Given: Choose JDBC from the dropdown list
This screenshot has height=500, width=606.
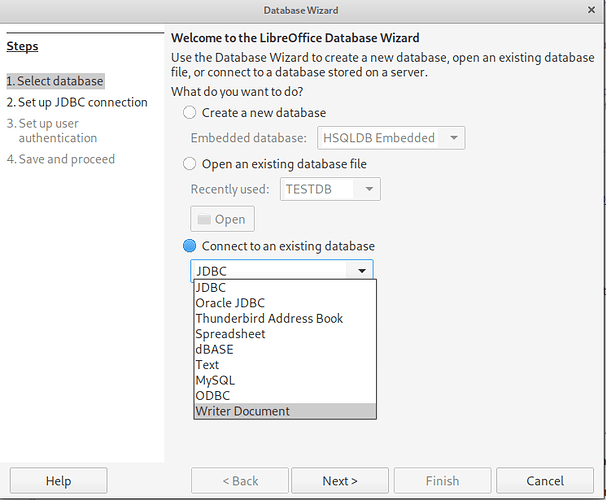Looking at the screenshot, I should click(x=285, y=287).
